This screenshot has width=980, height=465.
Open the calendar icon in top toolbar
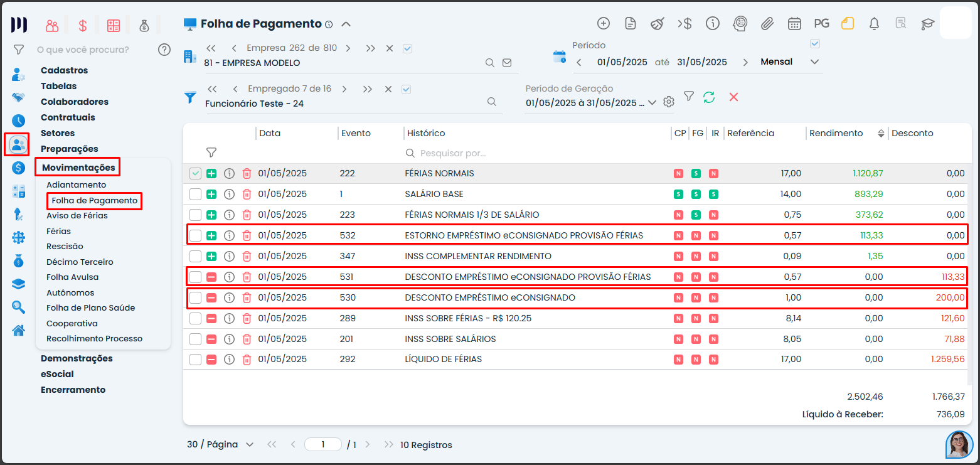[x=794, y=24]
